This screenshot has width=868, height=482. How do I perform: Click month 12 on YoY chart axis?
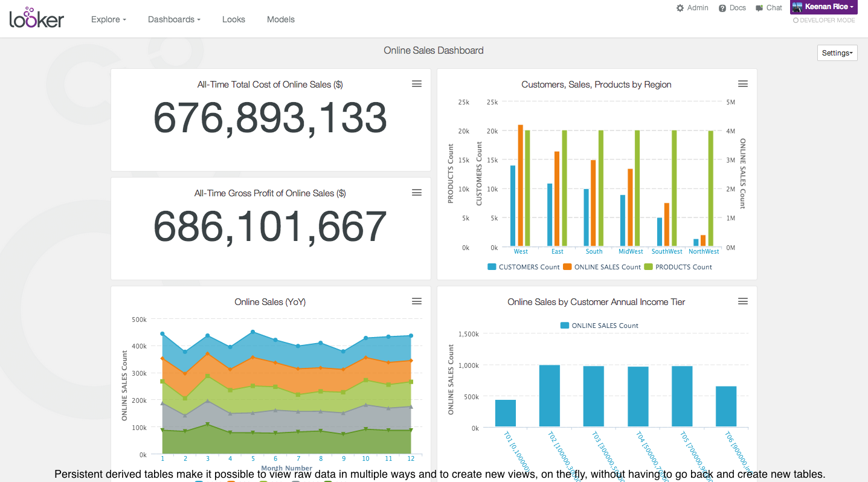(x=411, y=460)
